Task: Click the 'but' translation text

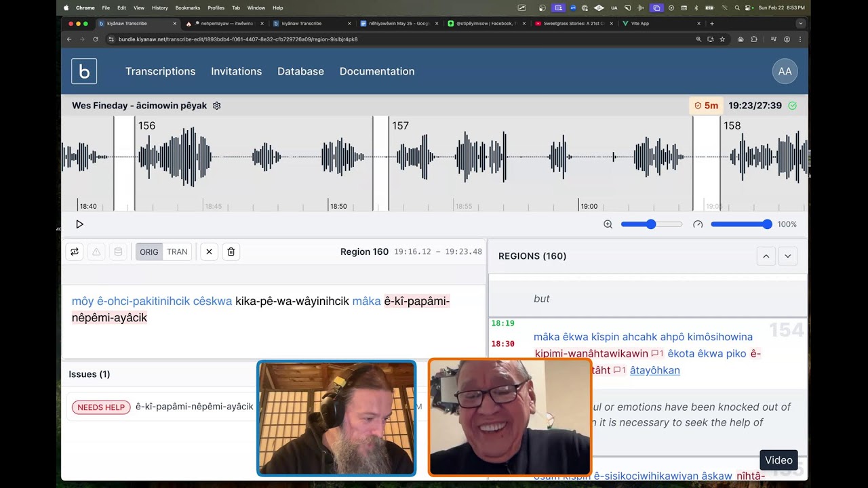Action: pos(541,298)
